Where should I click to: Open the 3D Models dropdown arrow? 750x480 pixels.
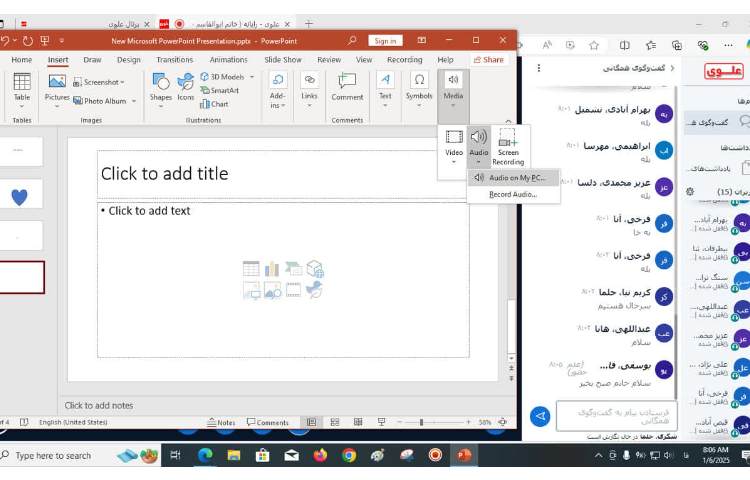point(252,77)
